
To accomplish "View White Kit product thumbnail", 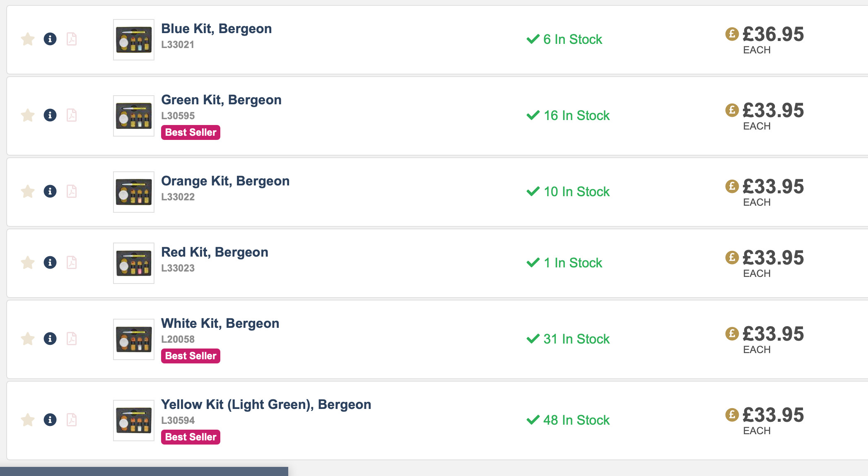I will 134,339.
